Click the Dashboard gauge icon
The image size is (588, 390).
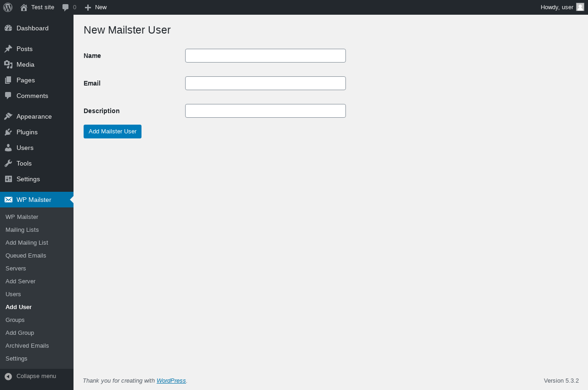[8, 28]
